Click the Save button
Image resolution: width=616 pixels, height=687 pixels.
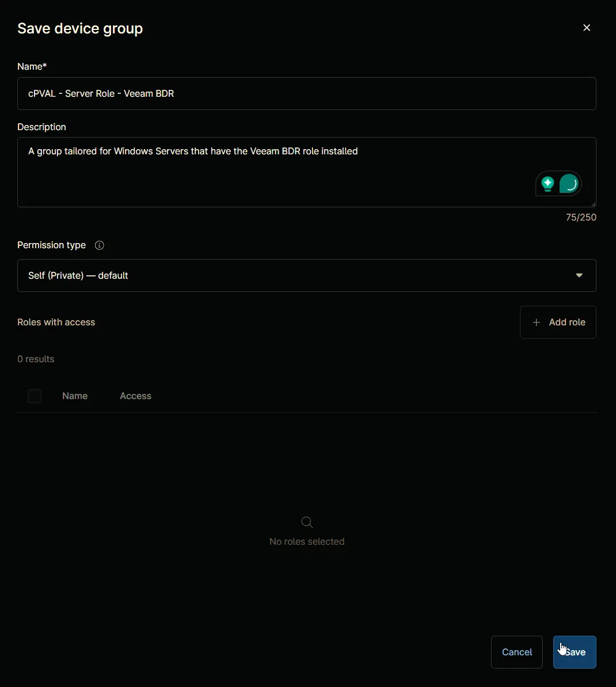(575, 652)
